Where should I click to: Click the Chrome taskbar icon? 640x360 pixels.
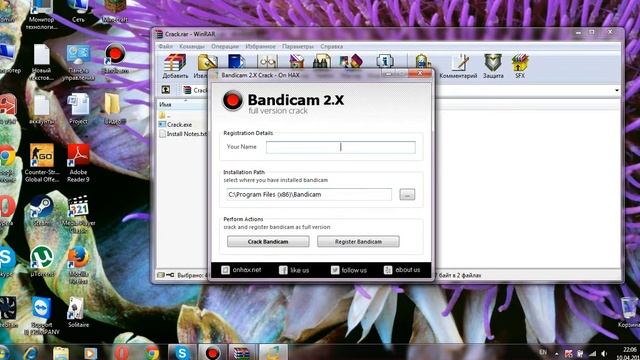(x=151, y=353)
